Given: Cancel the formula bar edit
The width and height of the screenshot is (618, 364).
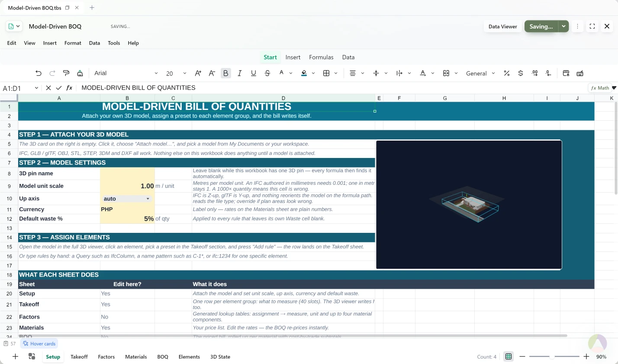Looking at the screenshot, I should pyautogui.click(x=48, y=88).
